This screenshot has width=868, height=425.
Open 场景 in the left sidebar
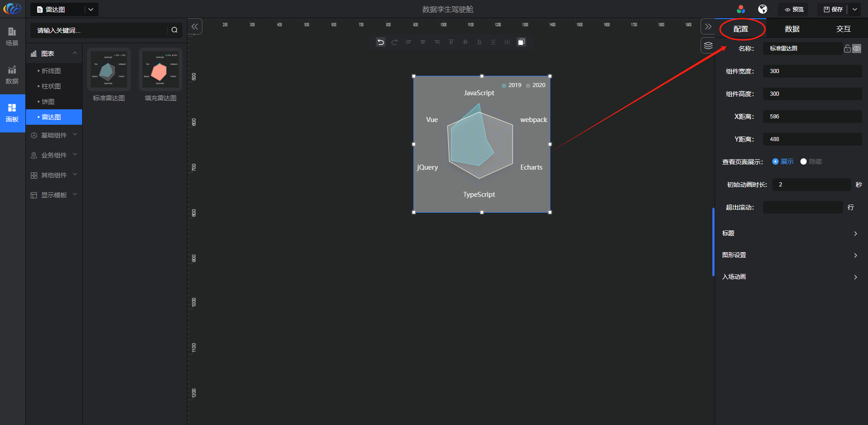pyautogui.click(x=12, y=36)
